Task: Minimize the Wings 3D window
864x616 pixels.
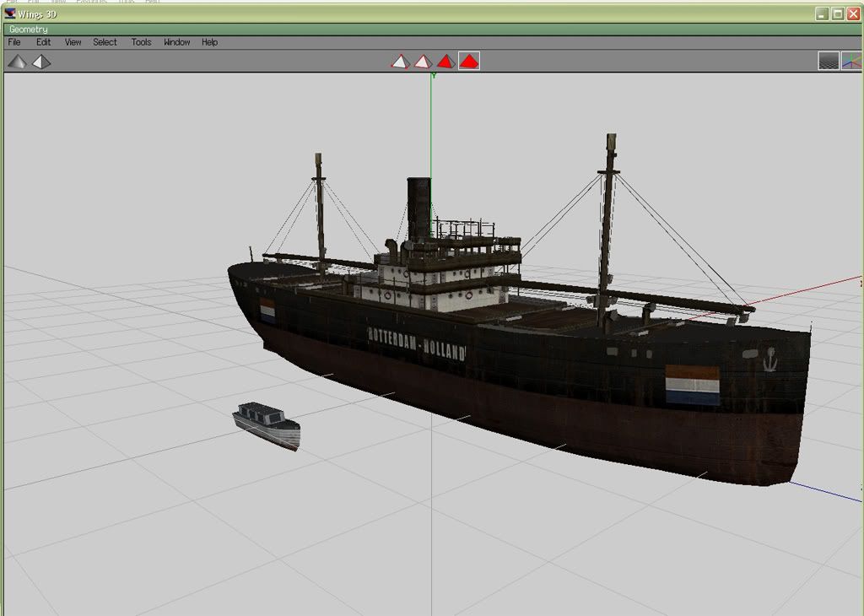Action: point(822,14)
